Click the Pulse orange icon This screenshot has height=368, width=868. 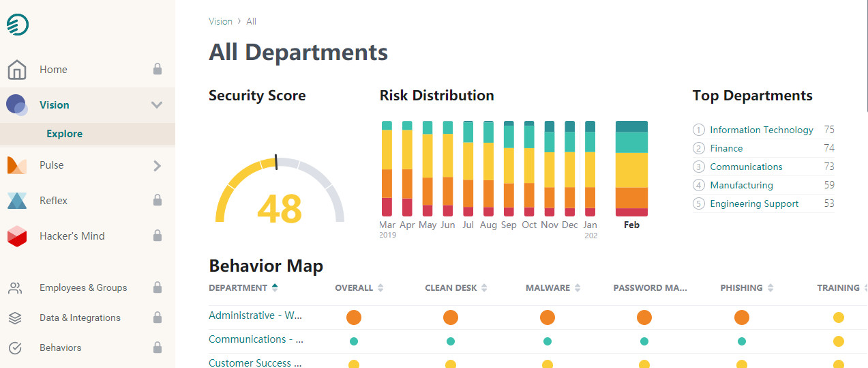tap(17, 165)
